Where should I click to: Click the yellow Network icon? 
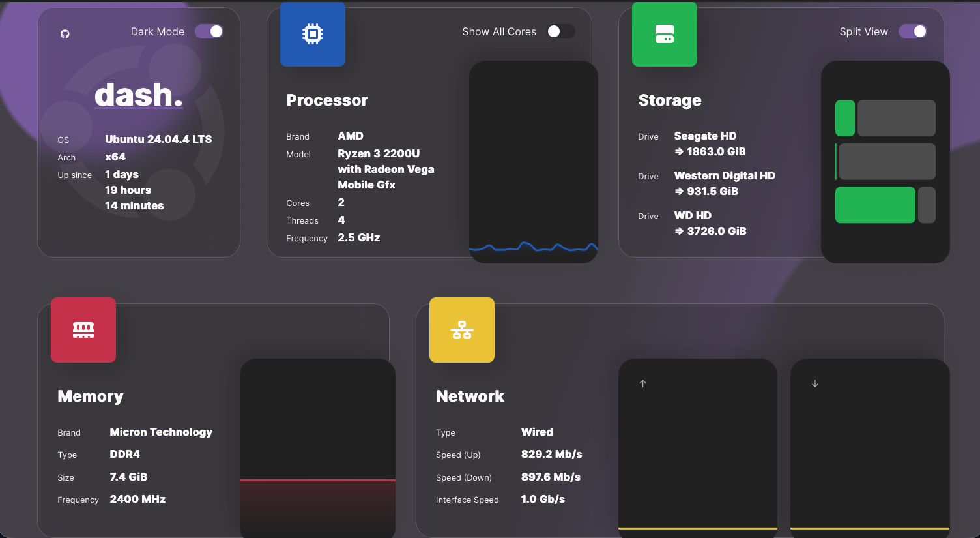[x=462, y=330]
